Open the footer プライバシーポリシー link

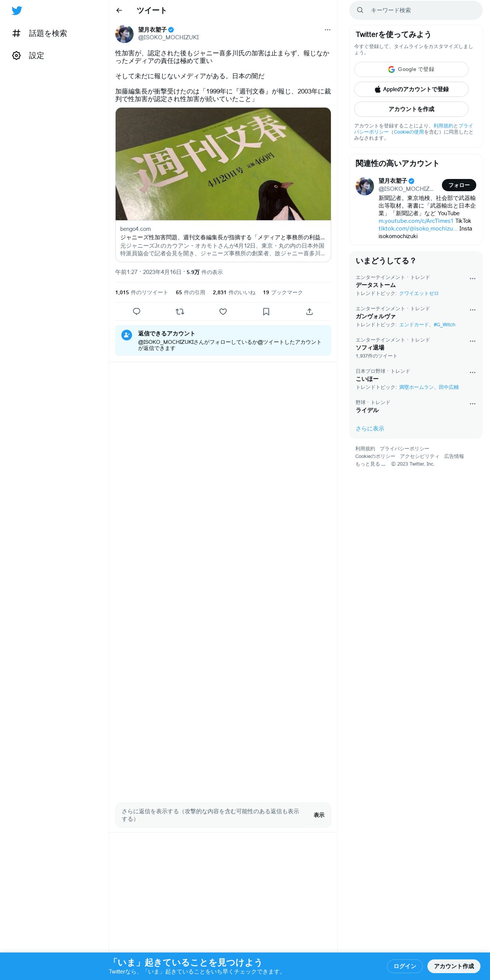[404, 449]
